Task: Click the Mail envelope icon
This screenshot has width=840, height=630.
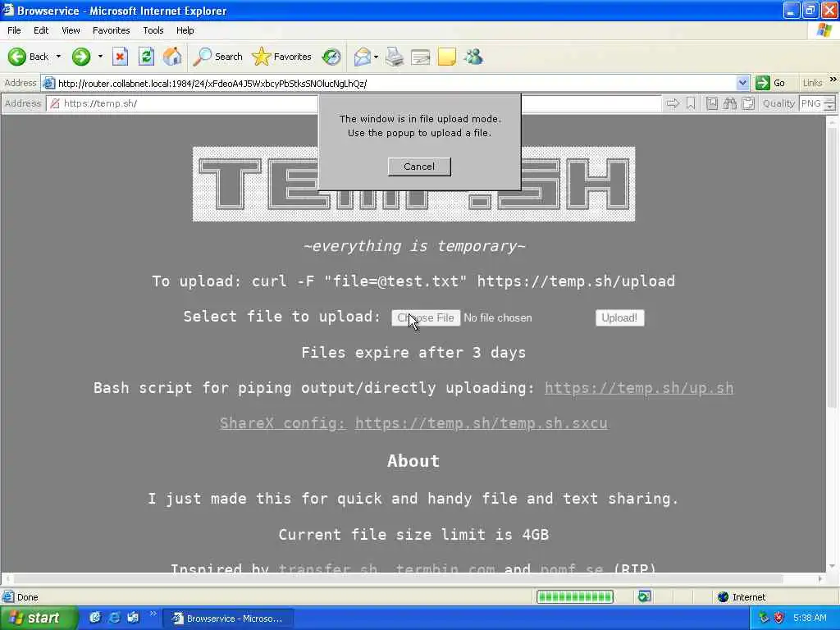Action: tap(363, 57)
